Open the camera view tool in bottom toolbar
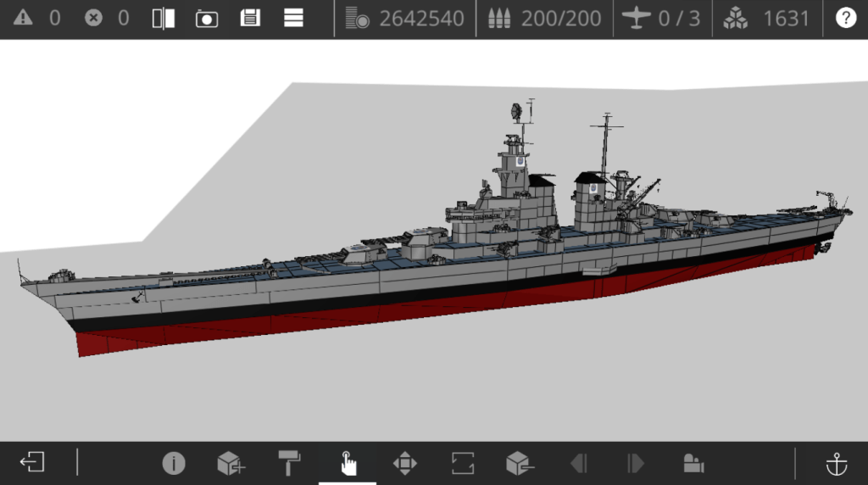 click(693, 463)
